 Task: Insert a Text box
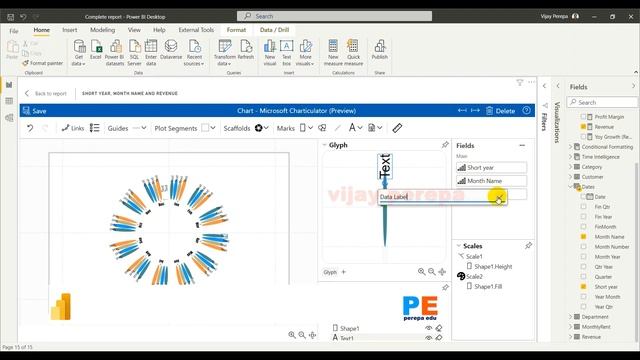coord(287,52)
